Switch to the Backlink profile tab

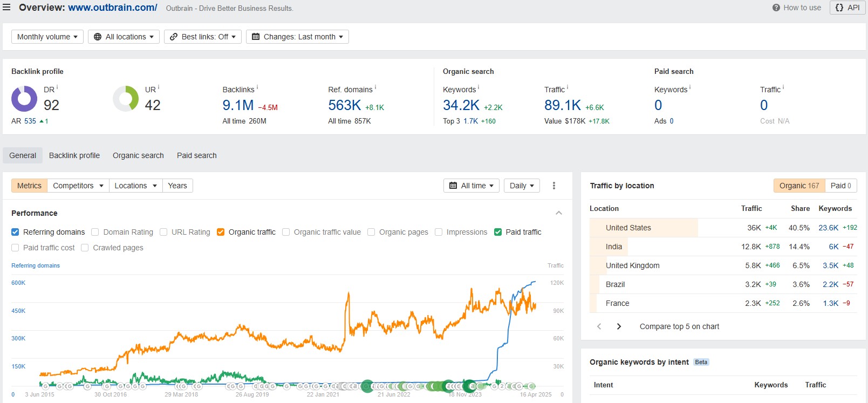coord(74,155)
